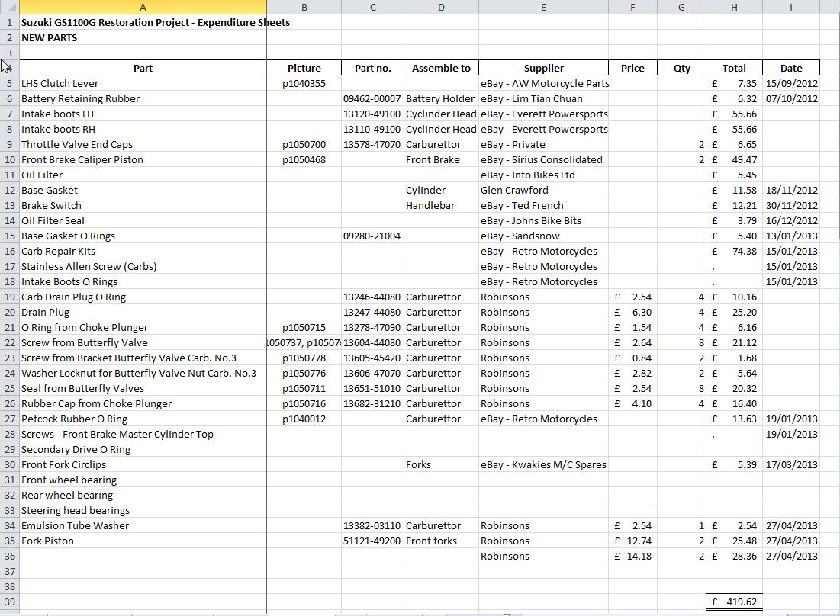Select column B header
Image resolution: width=840 pixels, height=616 pixels.
point(304,7)
